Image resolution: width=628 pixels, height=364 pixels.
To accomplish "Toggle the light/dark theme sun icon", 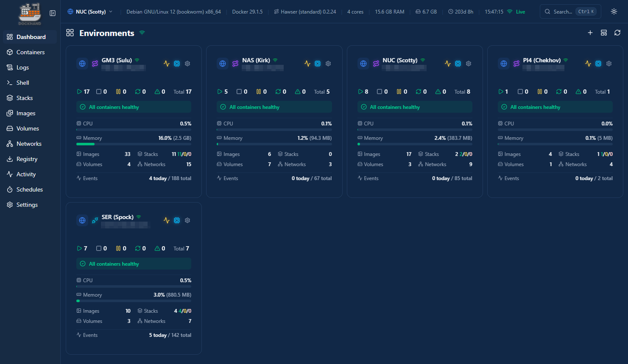I will (x=614, y=11).
